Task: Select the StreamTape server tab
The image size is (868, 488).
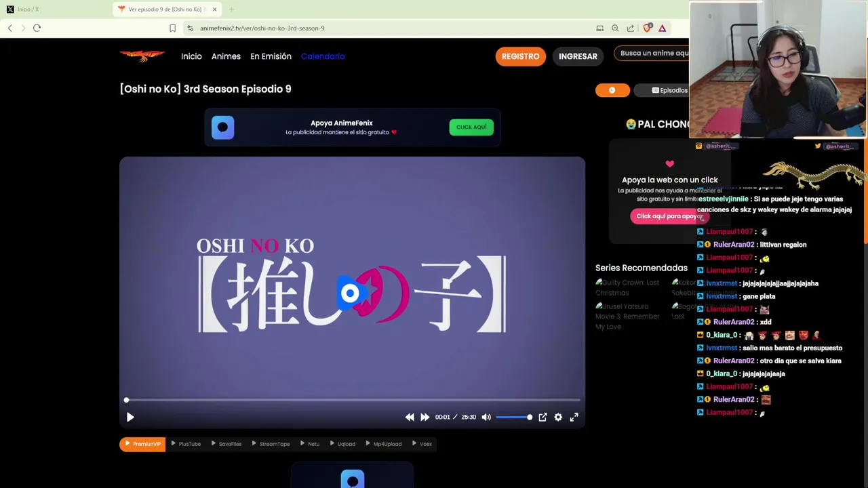Action: [271, 444]
